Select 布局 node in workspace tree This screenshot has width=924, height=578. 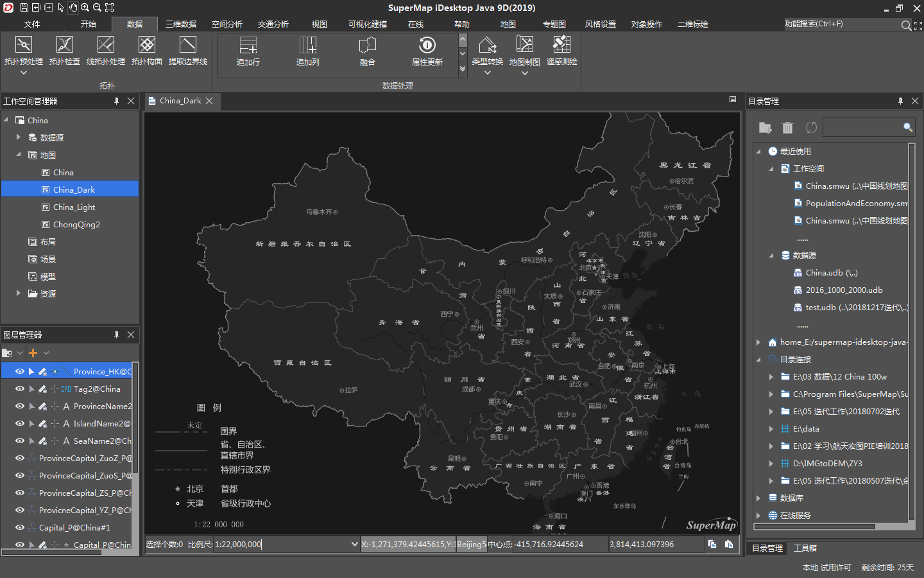(x=48, y=241)
